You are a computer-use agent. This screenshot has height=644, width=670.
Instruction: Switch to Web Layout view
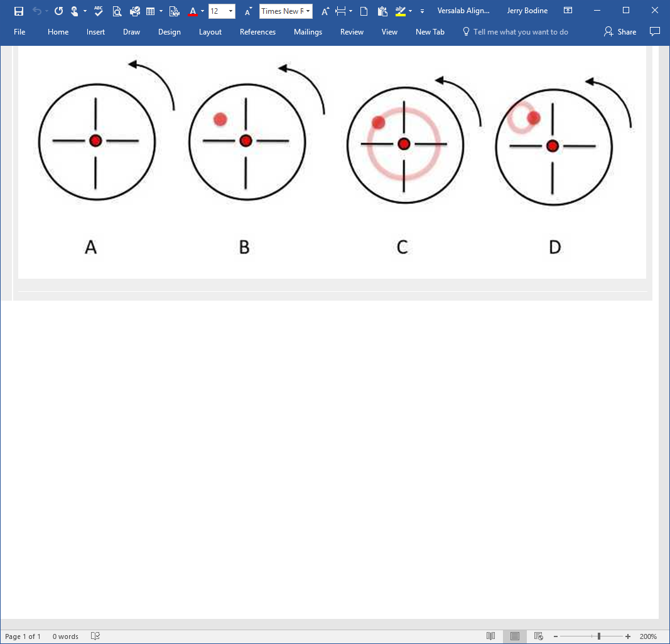click(x=538, y=636)
